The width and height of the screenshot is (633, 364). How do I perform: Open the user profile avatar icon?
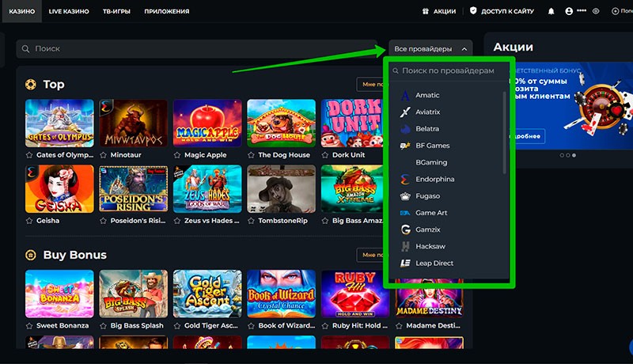569,12
